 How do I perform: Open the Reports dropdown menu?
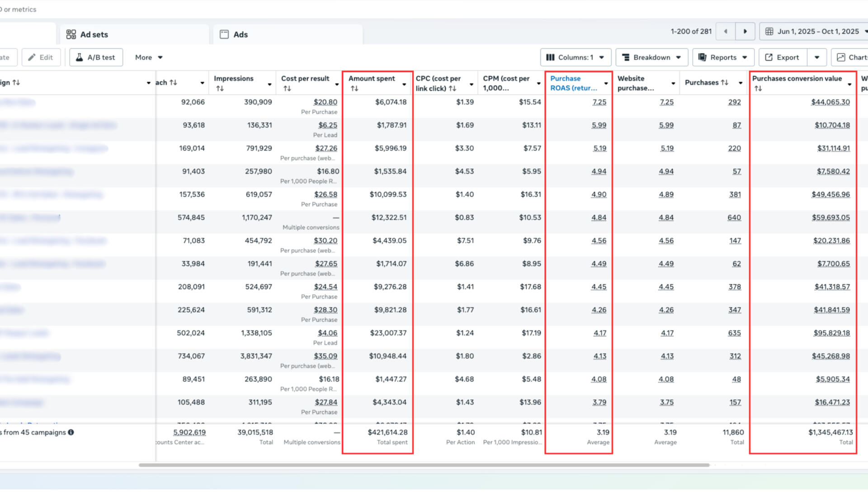pos(722,57)
